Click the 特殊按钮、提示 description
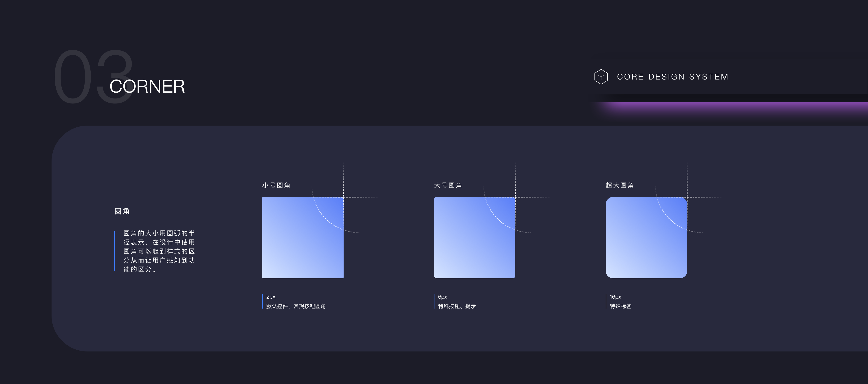The width and height of the screenshot is (868, 384). pyautogui.click(x=457, y=306)
